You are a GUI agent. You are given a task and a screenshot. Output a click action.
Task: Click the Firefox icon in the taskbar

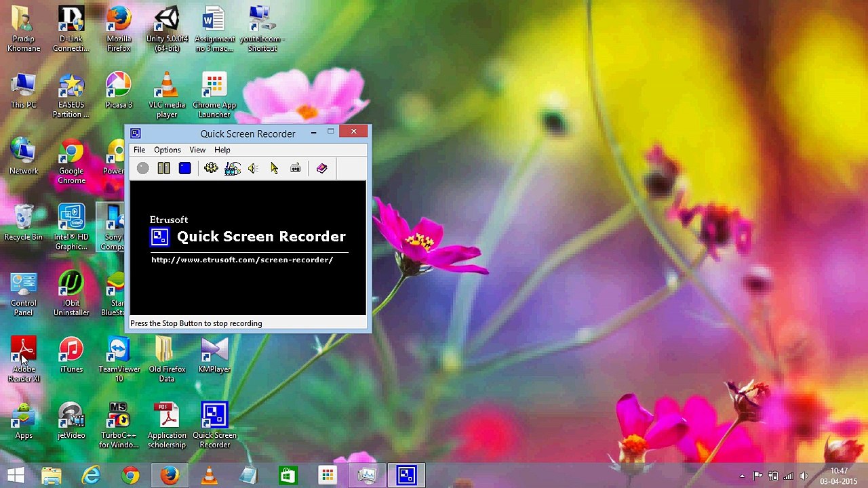pos(170,476)
